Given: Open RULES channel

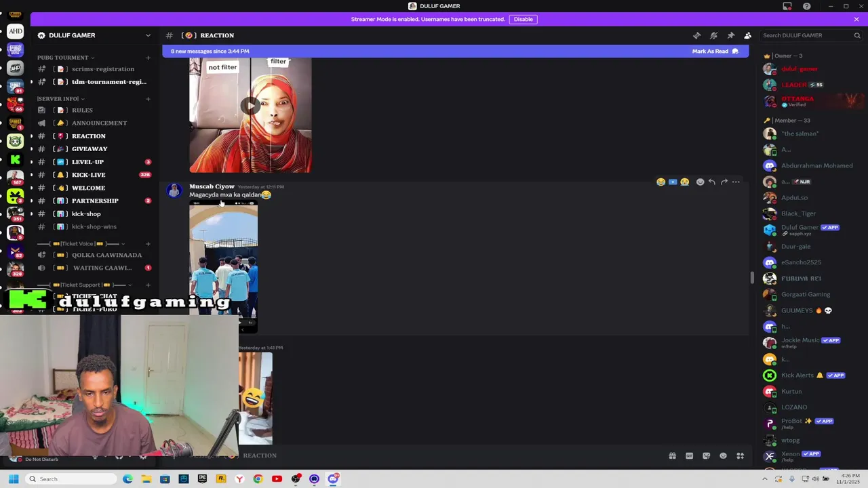Looking at the screenshot, I should [x=94, y=110].
